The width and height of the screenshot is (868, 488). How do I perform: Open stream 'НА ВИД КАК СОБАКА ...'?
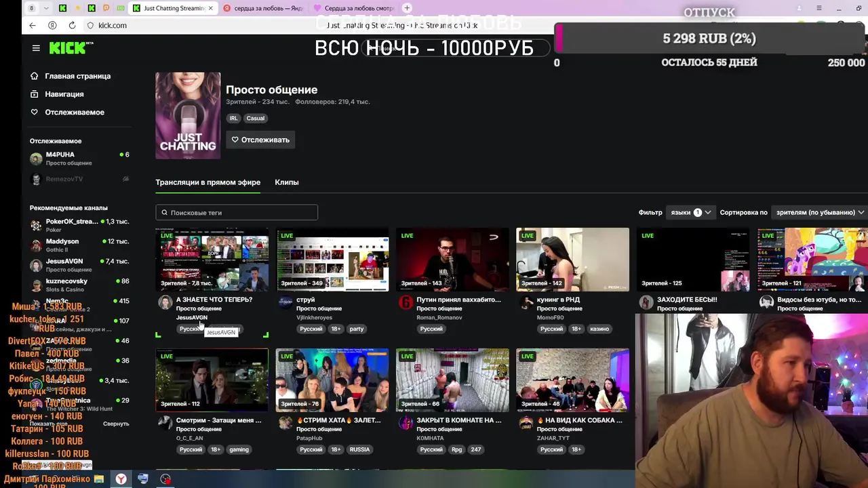pyautogui.click(x=579, y=420)
